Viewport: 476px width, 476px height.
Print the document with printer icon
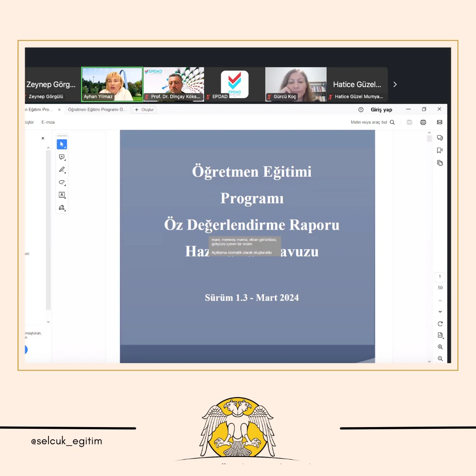pos(423,123)
